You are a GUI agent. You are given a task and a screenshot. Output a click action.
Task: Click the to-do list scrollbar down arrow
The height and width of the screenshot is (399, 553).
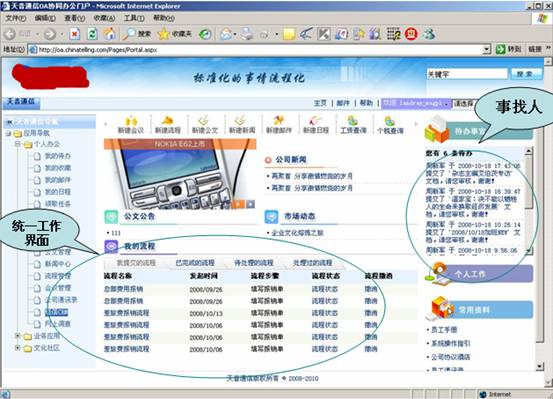(x=529, y=250)
